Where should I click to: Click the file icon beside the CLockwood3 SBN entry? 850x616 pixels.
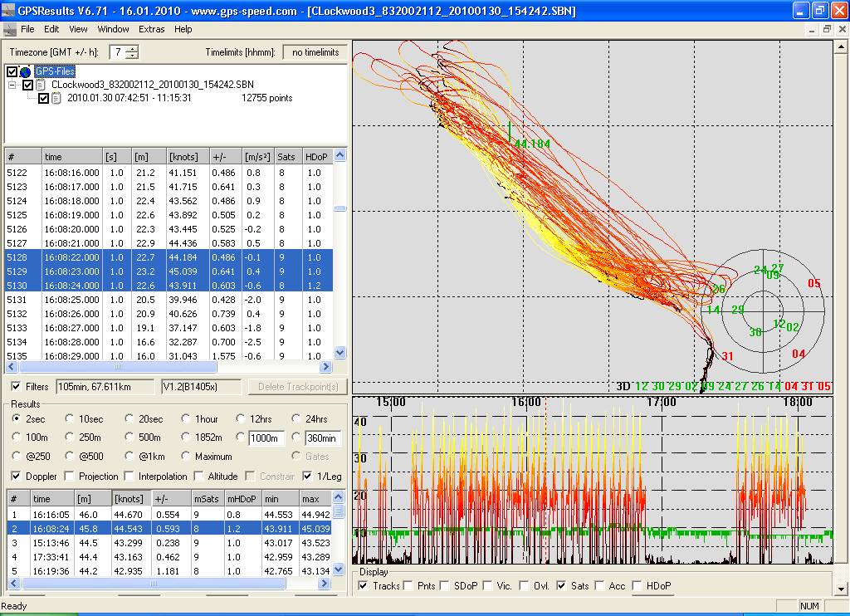[41, 84]
